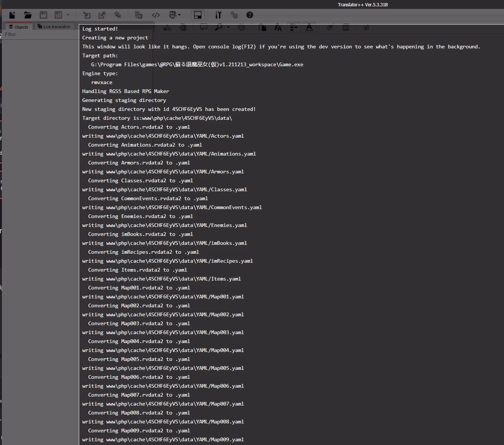
Task: Open an existing project
Action: 28,15
